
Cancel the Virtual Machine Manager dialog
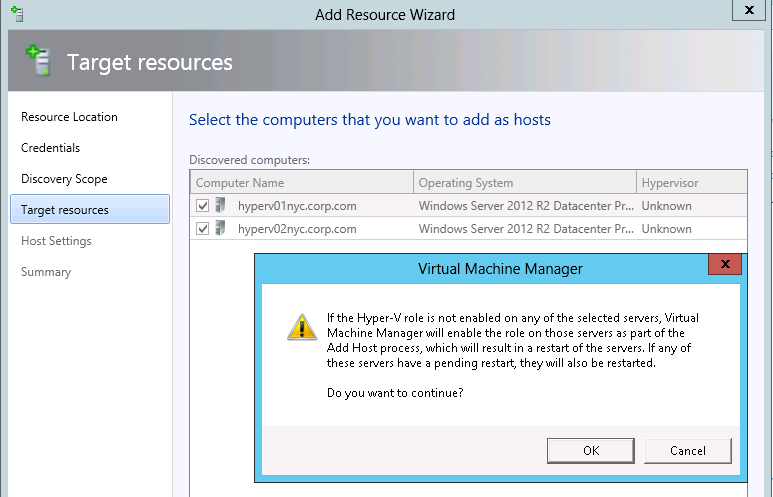(688, 451)
